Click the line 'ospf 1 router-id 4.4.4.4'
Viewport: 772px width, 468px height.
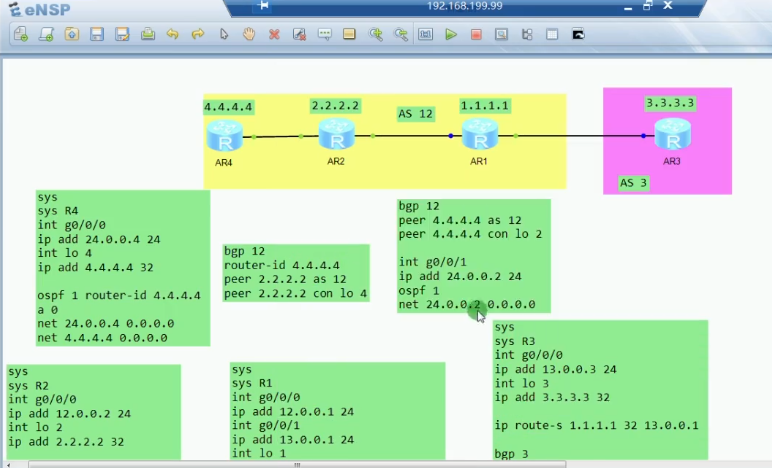click(119, 296)
